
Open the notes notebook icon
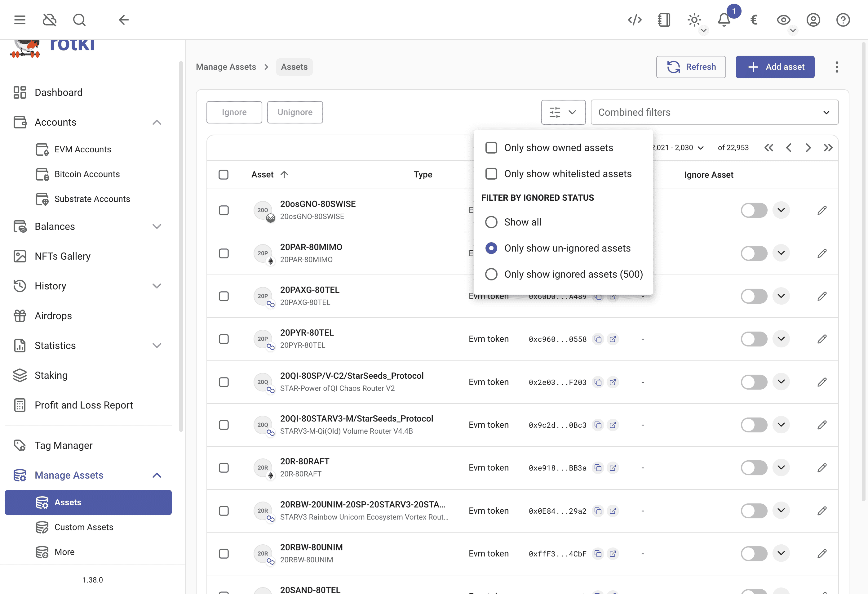tap(664, 20)
